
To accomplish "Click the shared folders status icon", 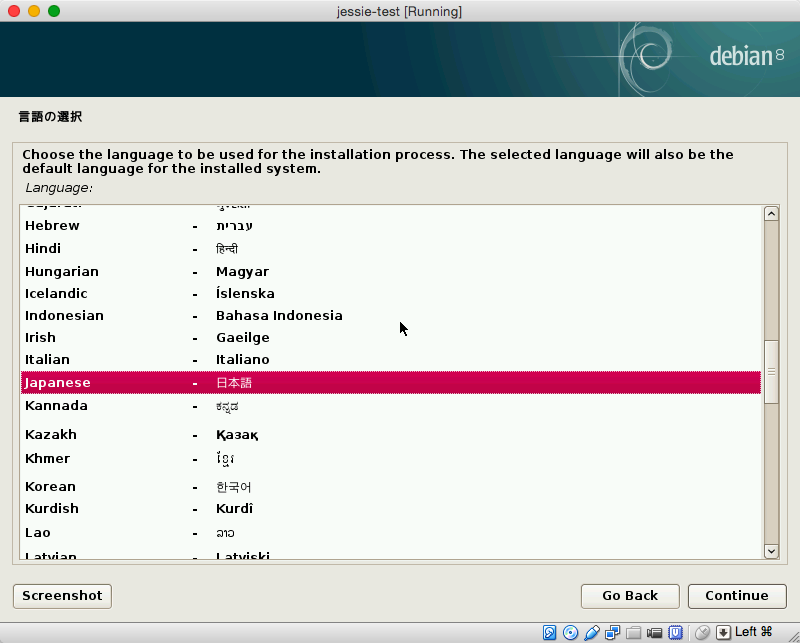I will click(x=633, y=633).
